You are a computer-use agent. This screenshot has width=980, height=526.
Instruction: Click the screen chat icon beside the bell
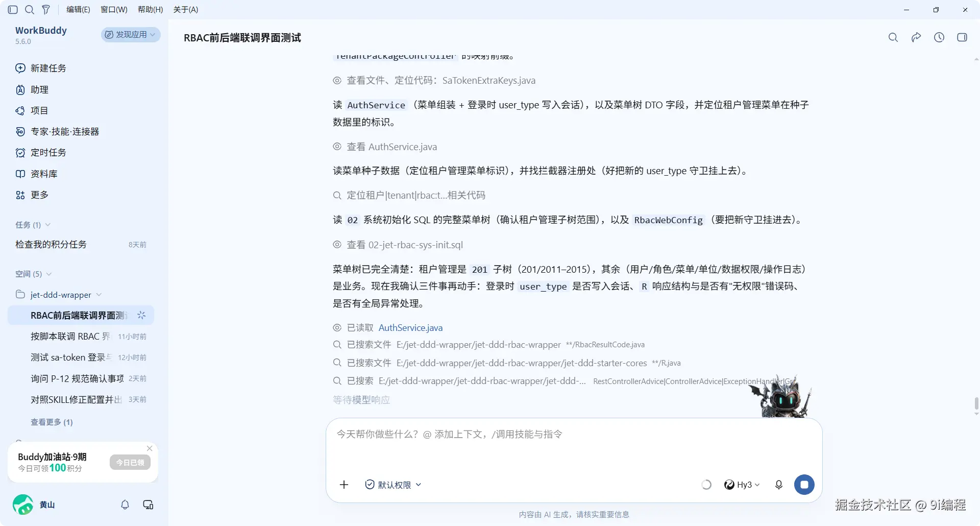(148, 505)
